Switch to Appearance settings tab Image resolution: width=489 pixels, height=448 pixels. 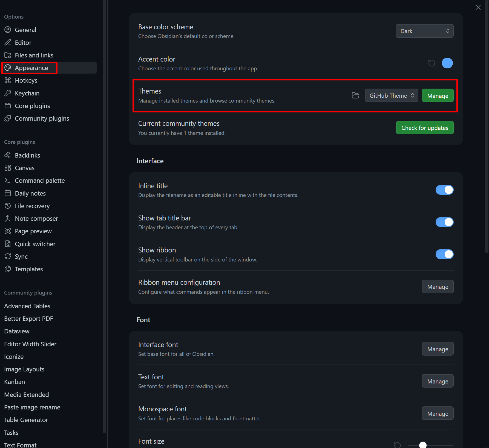49,68
